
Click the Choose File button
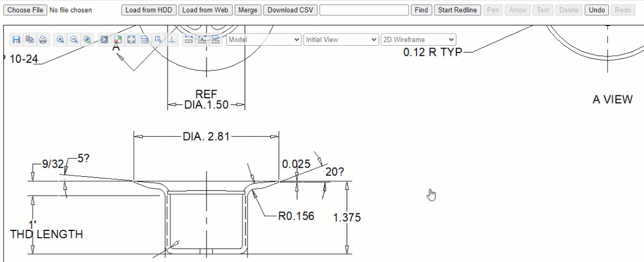pyautogui.click(x=25, y=10)
